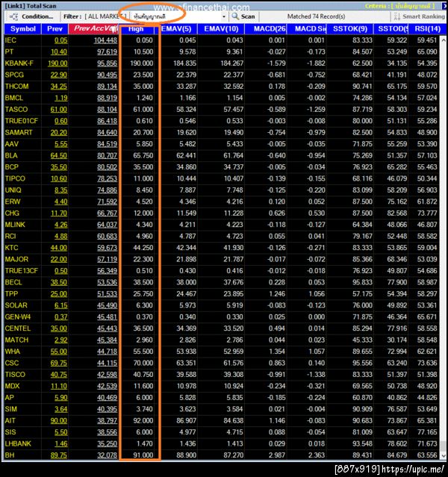Select the CHG symbol

pyautogui.click(x=12, y=213)
